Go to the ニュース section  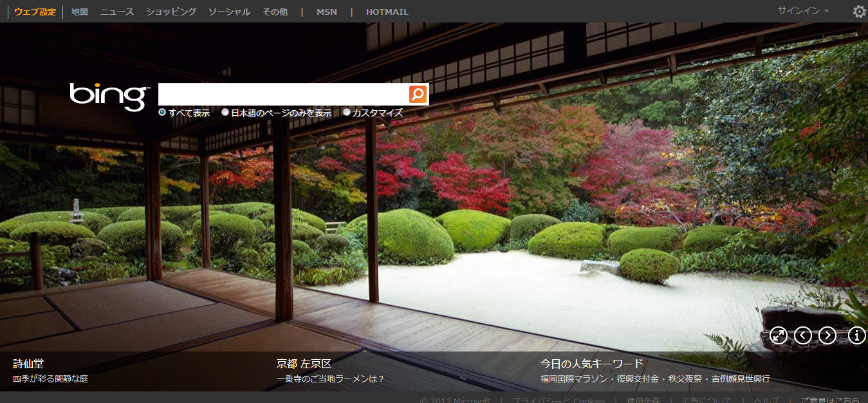[117, 12]
